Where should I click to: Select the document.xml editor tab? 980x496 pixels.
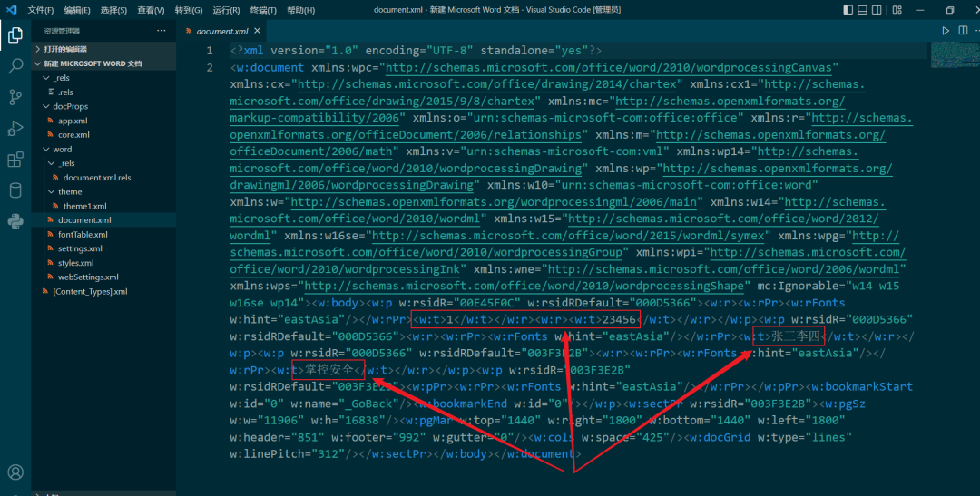point(222,31)
